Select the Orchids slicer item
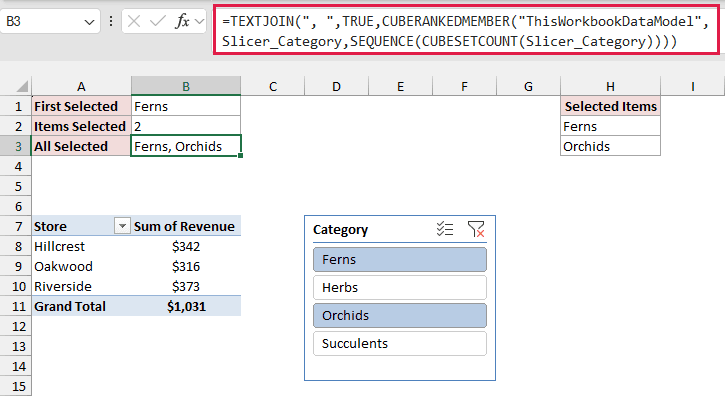This screenshot has width=725, height=396. click(x=400, y=316)
